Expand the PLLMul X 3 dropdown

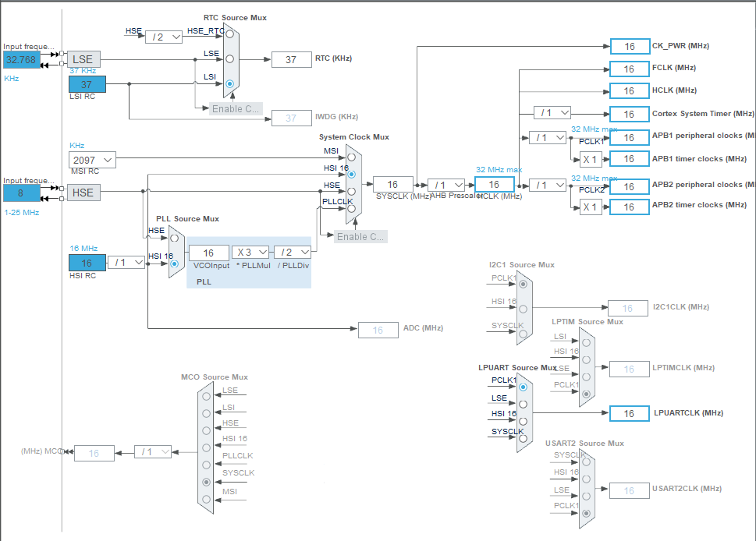250,252
